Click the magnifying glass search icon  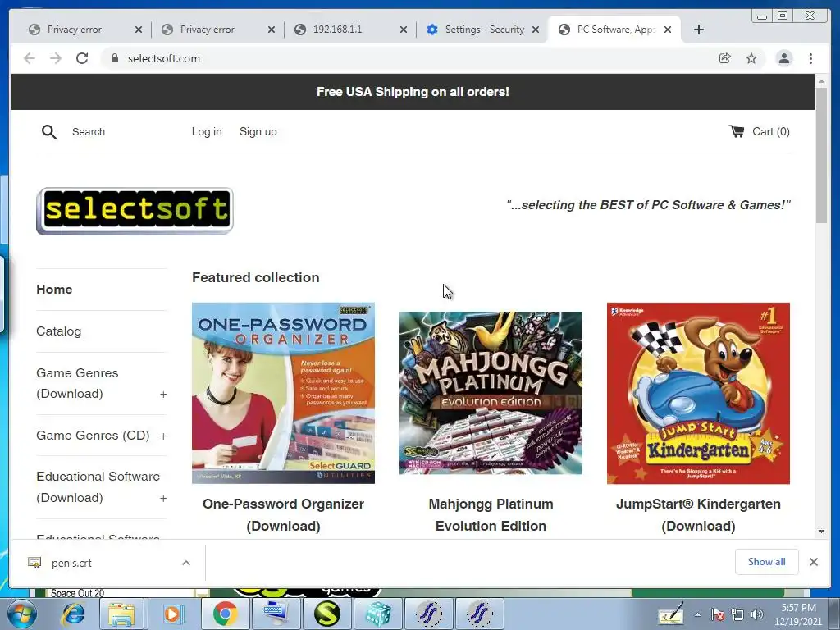(x=48, y=132)
